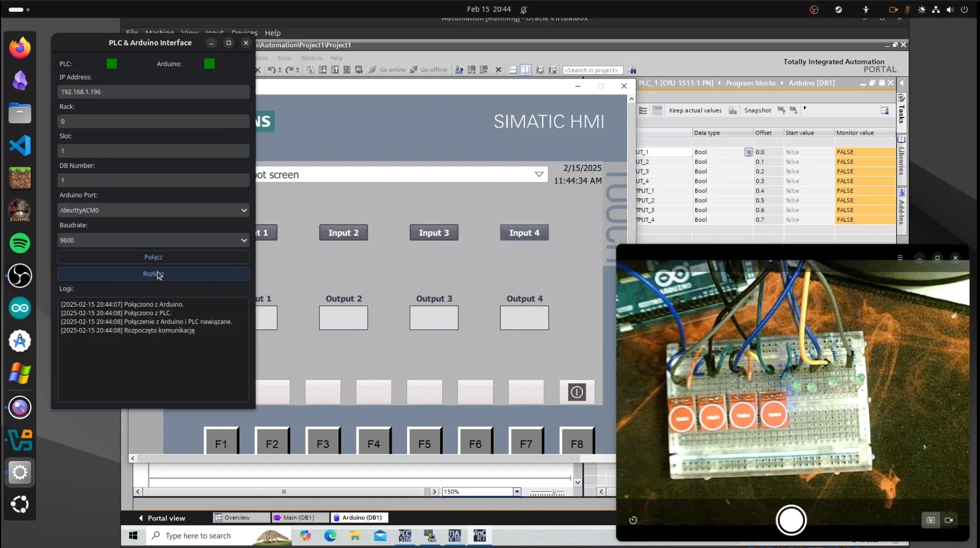The image size is (980, 548).
Task: Open the Help menu in VirtualBox
Action: pos(273,33)
